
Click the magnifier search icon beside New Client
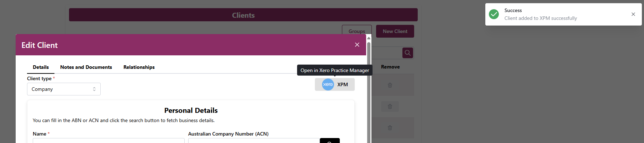click(x=407, y=53)
